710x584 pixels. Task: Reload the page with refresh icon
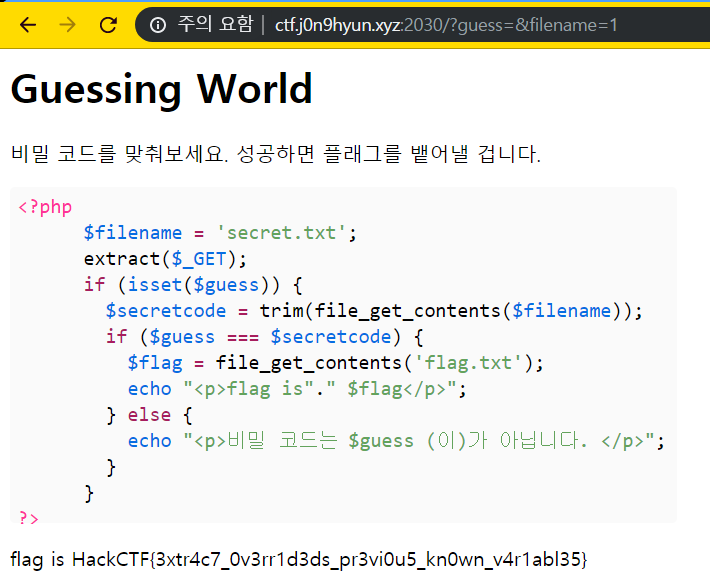point(108,25)
